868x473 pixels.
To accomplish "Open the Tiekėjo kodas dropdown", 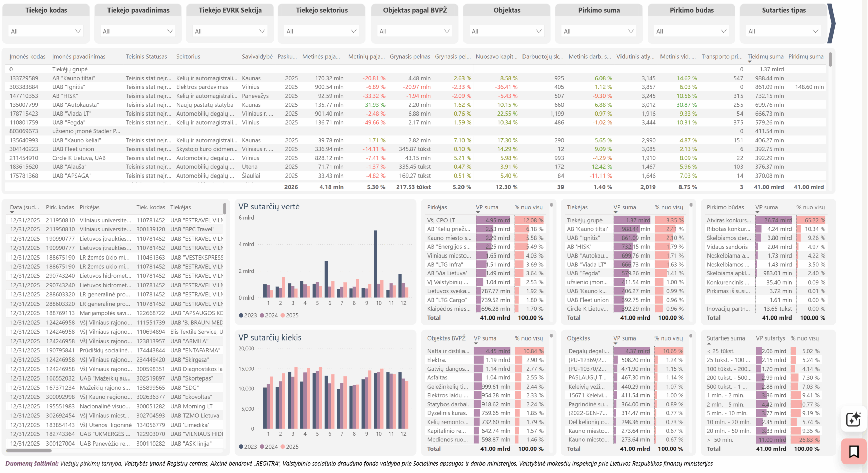I will point(46,31).
